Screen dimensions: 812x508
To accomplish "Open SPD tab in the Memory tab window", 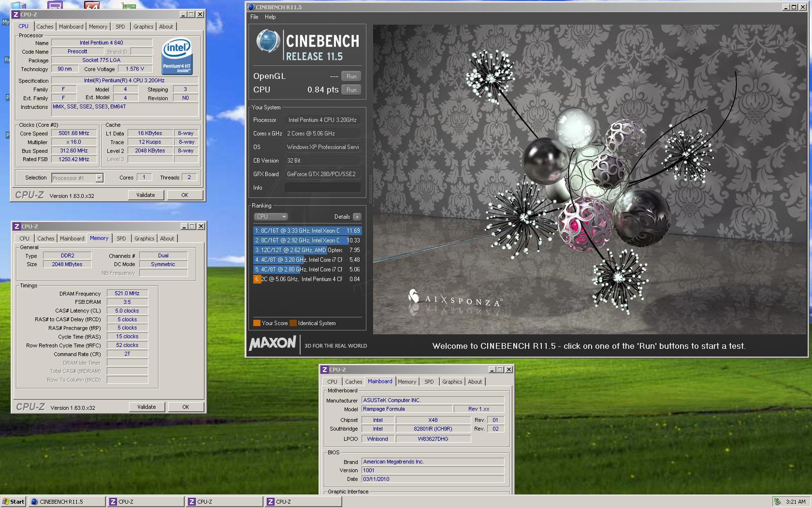I will point(121,239).
